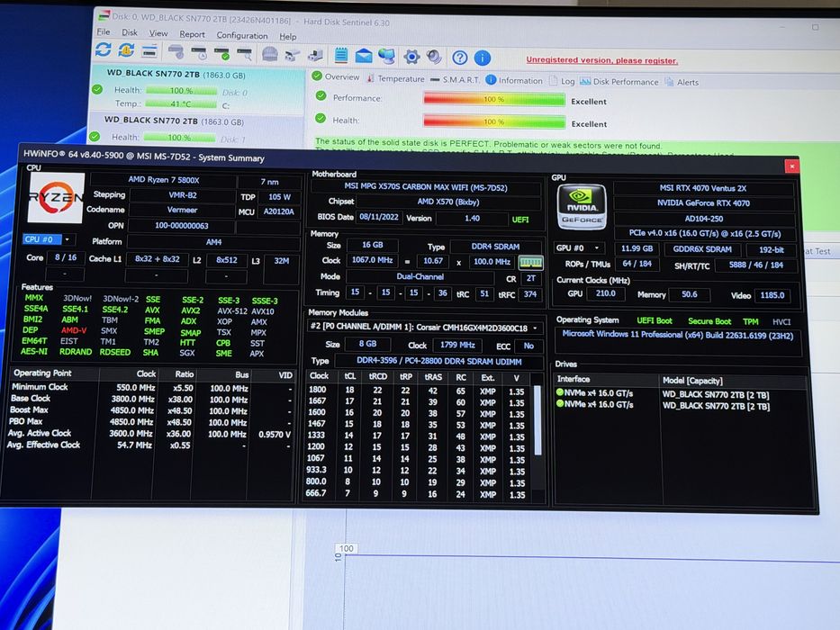Switch to the Temperature tab
Viewport: 840px width, 630px height.
395,79
